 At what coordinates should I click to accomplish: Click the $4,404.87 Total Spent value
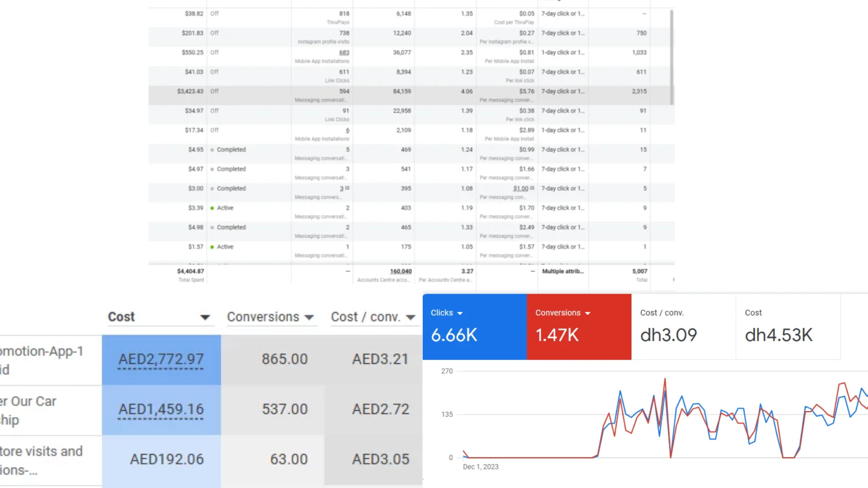(190, 271)
